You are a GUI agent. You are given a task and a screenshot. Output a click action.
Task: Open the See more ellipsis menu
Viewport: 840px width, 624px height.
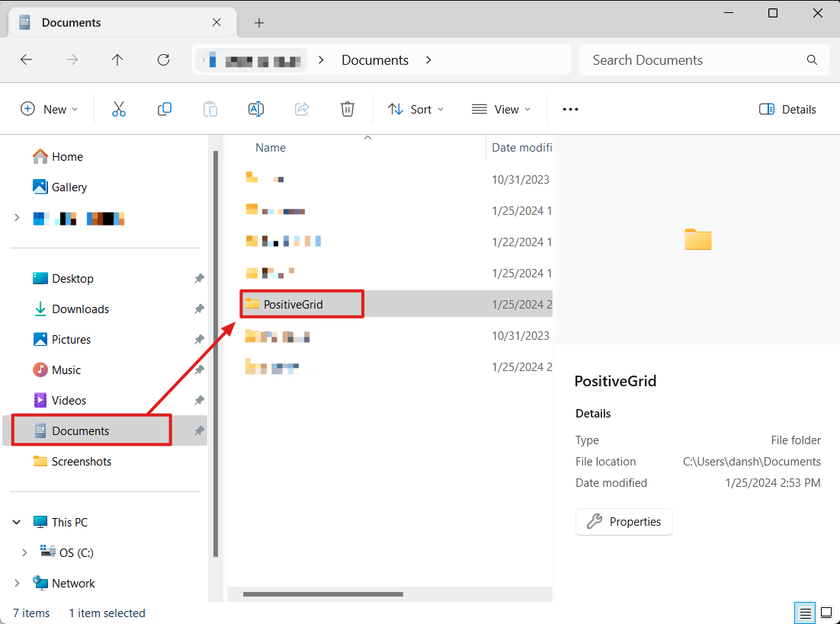[570, 109]
